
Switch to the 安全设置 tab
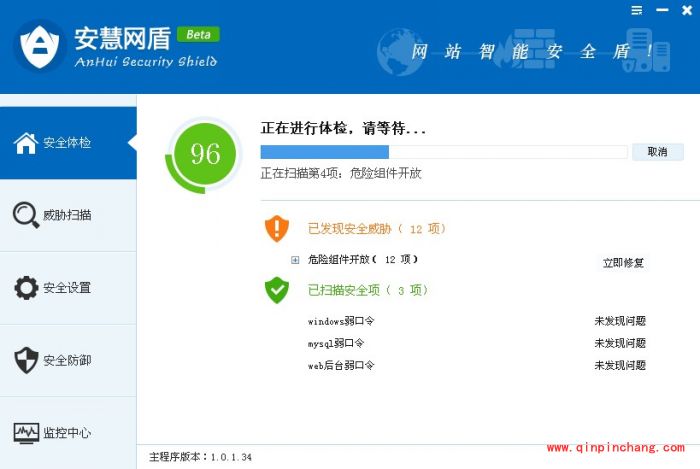[67, 288]
